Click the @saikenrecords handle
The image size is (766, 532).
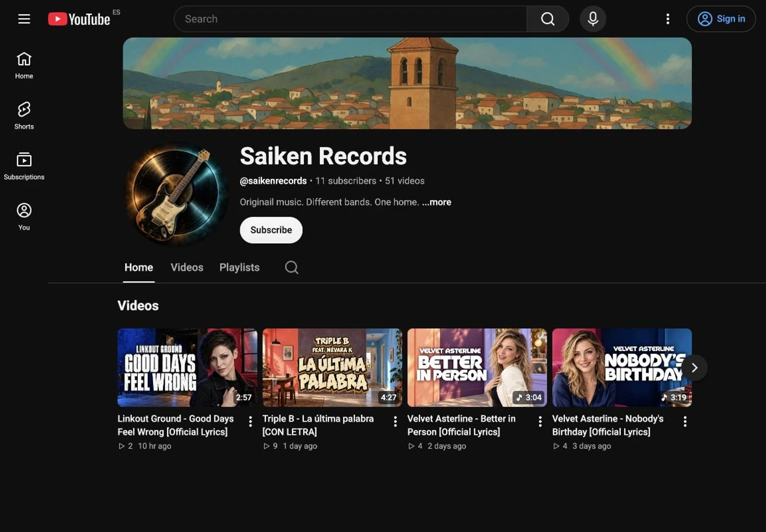click(x=273, y=181)
